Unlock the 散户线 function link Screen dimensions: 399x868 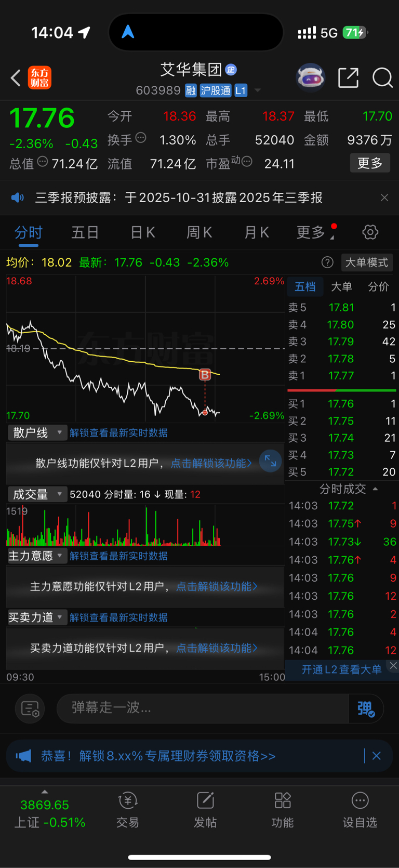(211, 463)
